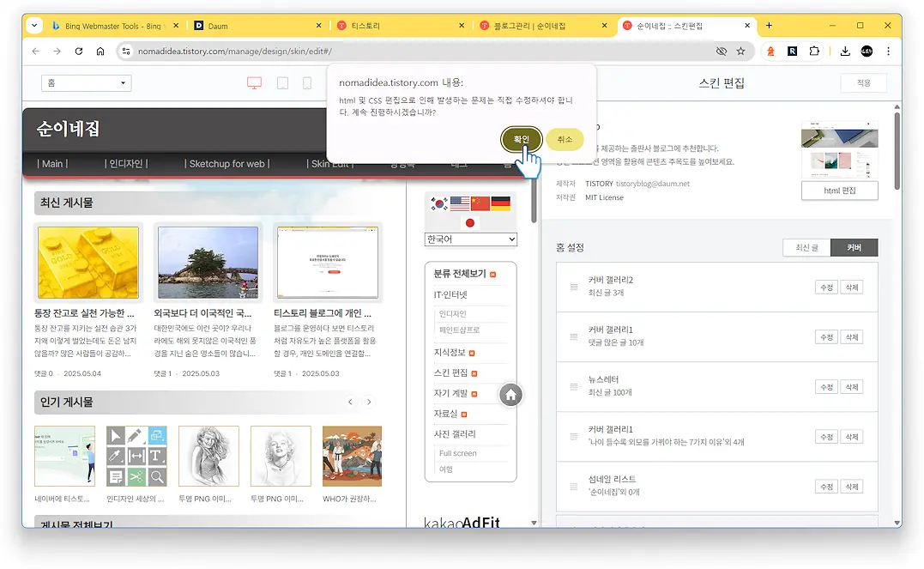Click the eye icon in the address bar
Viewport: 924px width, 569px height.
[720, 51]
